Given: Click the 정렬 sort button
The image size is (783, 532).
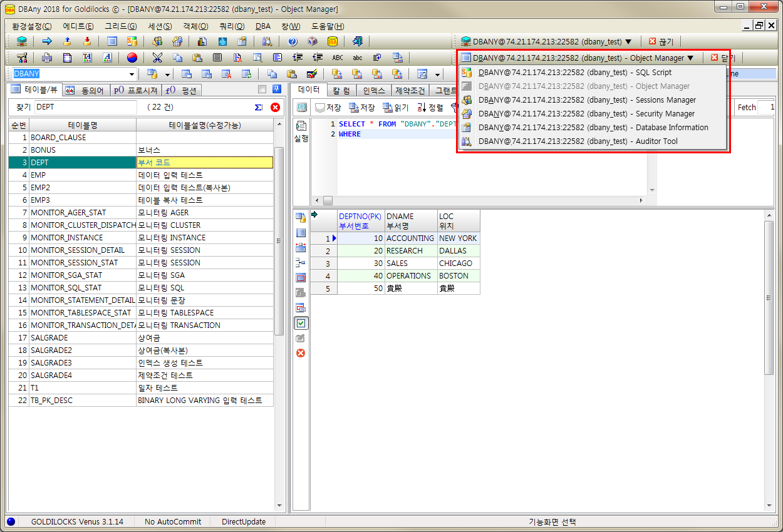Looking at the screenshot, I should (430, 108).
